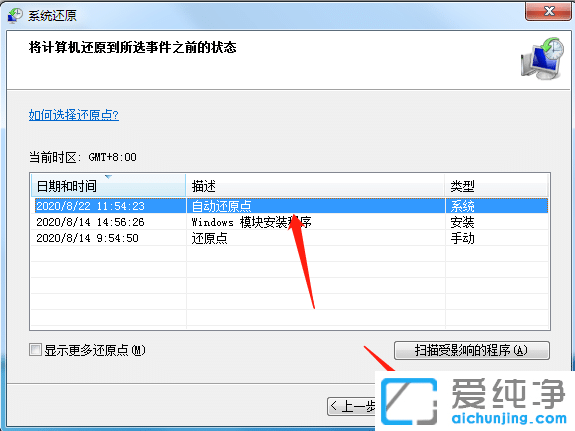
Task: Click the 扫描受影响的程序 button
Action: (472, 350)
